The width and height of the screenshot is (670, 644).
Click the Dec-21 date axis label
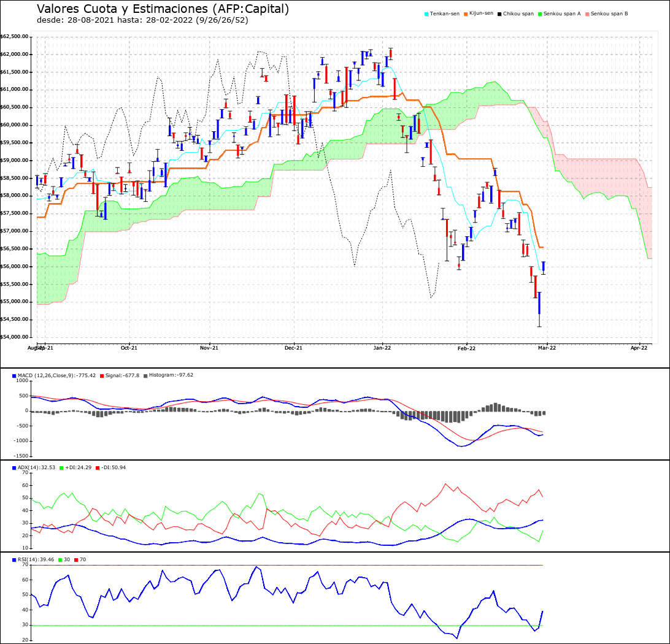pyautogui.click(x=293, y=348)
